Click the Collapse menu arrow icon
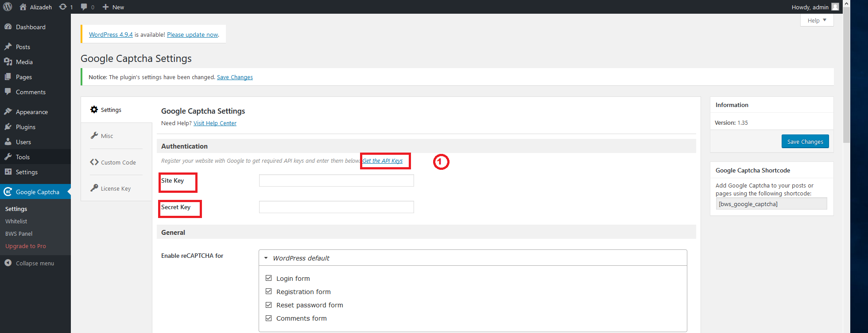 (8, 263)
